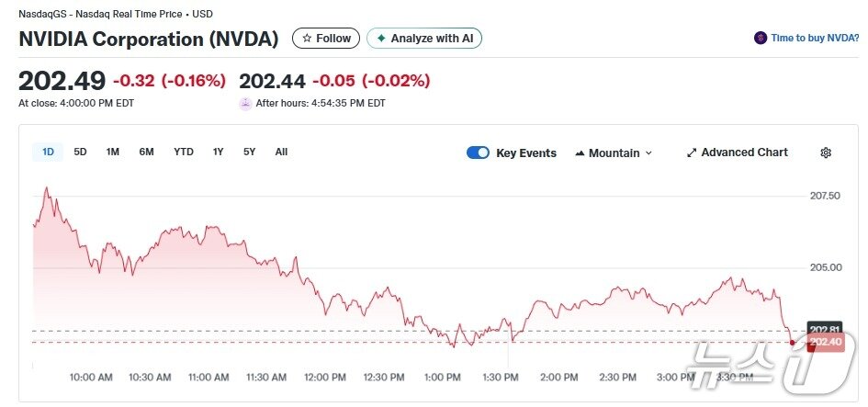
Task: Select the 1M chart range
Action: 112,153
